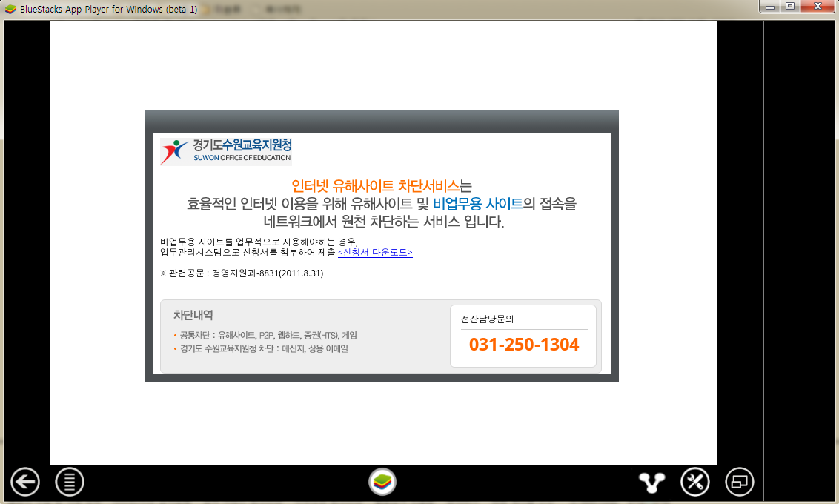Click the Suwon Office of Education logo
The height and width of the screenshot is (504, 839).
[x=226, y=151]
